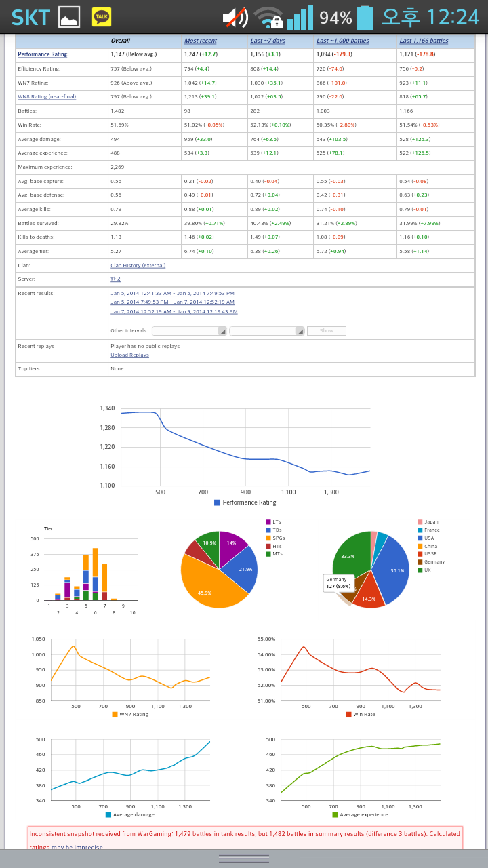
Task: Click the Upload Replays link
Action: (129, 355)
